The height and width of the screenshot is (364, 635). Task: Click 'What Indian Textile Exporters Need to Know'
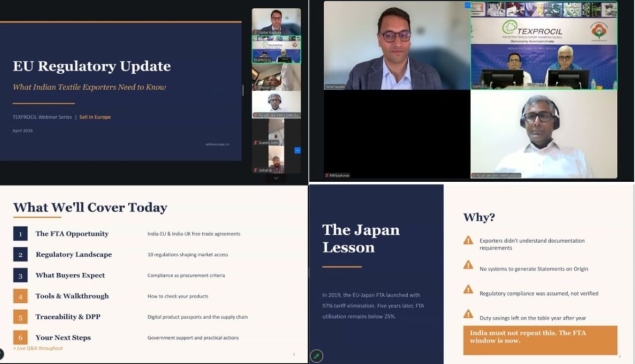tap(89, 87)
